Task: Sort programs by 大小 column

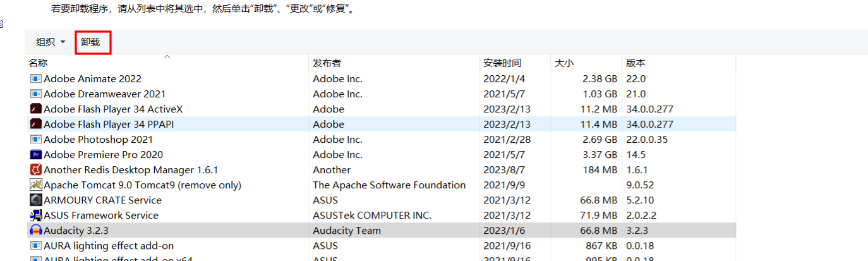Action: pos(564,63)
